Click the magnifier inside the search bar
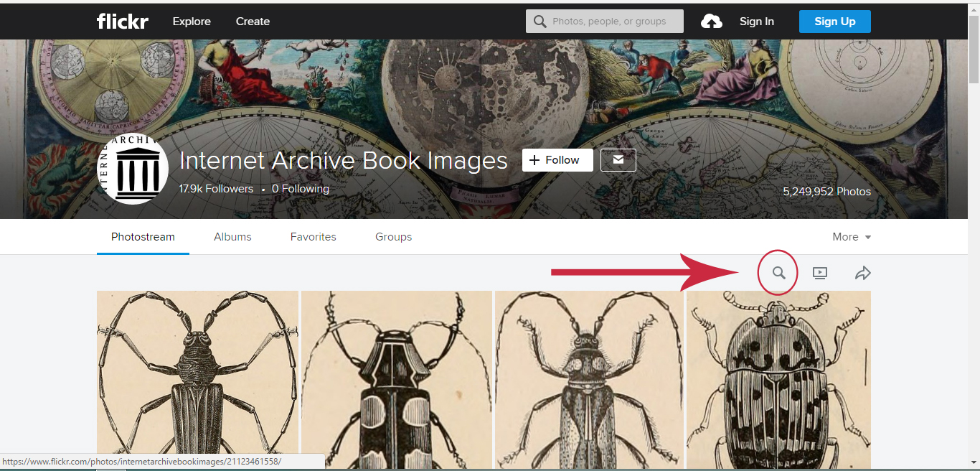980x471 pixels. [539, 21]
